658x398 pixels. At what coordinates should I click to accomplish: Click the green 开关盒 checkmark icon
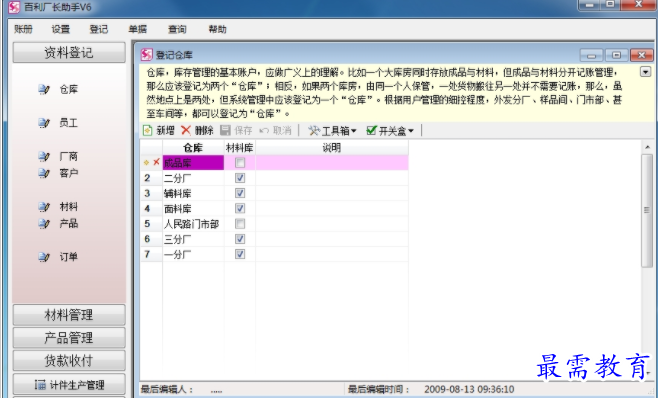pyautogui.click(x=371, y=130)
